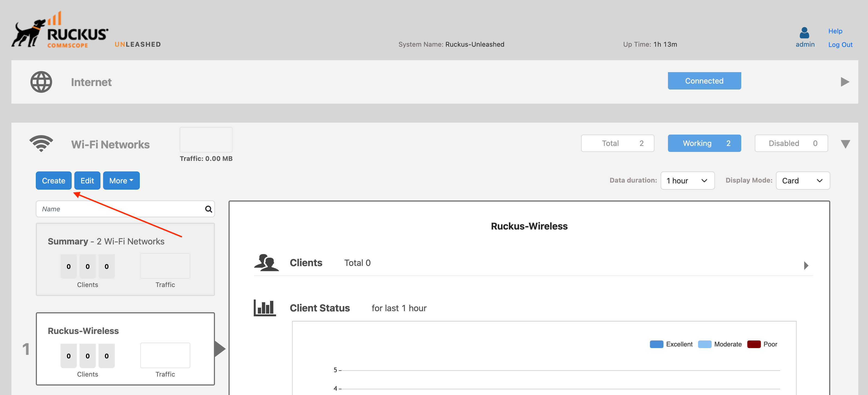Click the Internet globe icon
Viewport: 868px width, 395px height.
coord(42,82)
